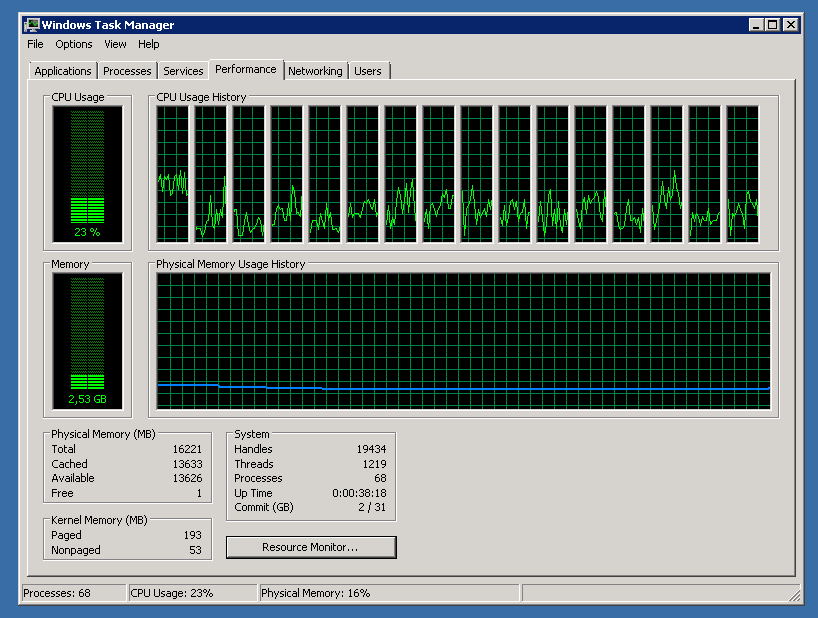Click the last CPU core history graph

click(x=743, y=174)
